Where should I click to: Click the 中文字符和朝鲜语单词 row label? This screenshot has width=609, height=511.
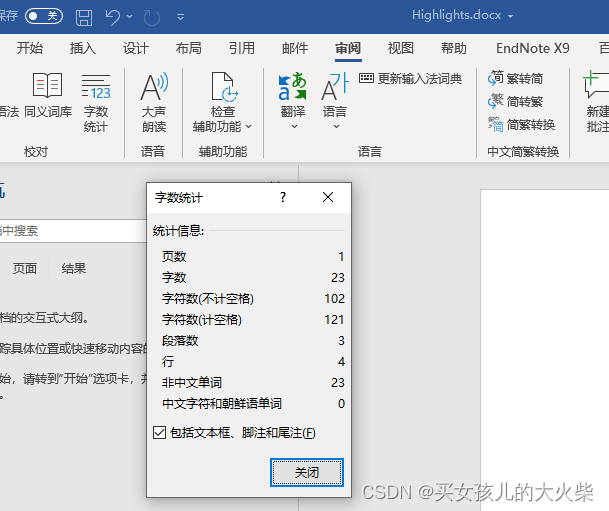tap(222, 403)
